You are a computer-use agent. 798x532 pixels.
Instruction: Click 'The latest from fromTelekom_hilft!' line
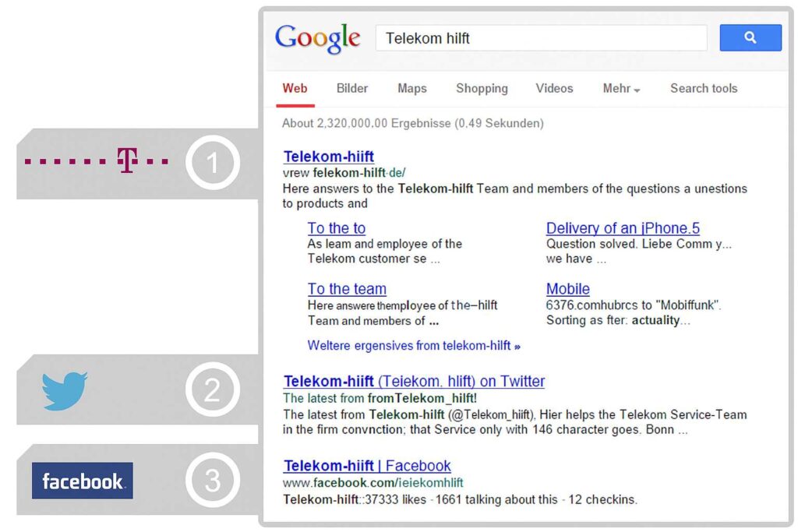pyautogui.click(x=380, y=398)
